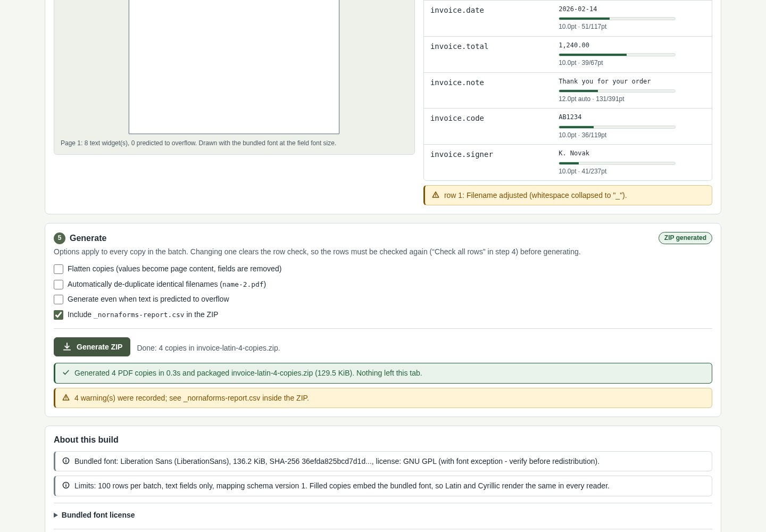Enable Flatten copies checkbox
The image size is (766, 532).
[59, 269]
